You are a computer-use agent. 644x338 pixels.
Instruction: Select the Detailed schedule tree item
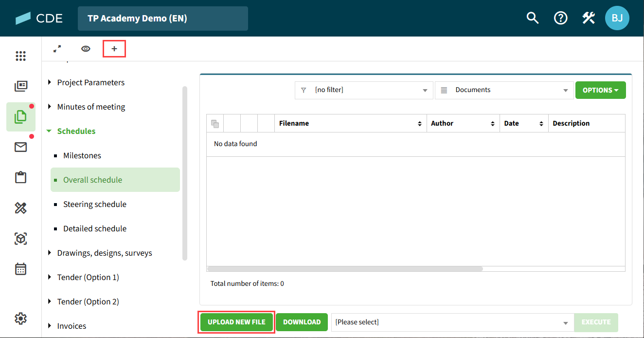tap(95, 228)
